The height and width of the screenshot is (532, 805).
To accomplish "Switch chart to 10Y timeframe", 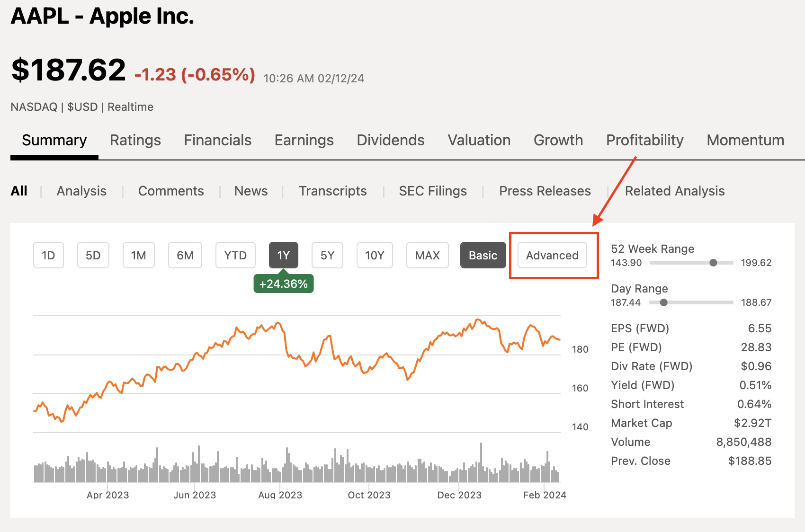I will [x=374, y=255].
